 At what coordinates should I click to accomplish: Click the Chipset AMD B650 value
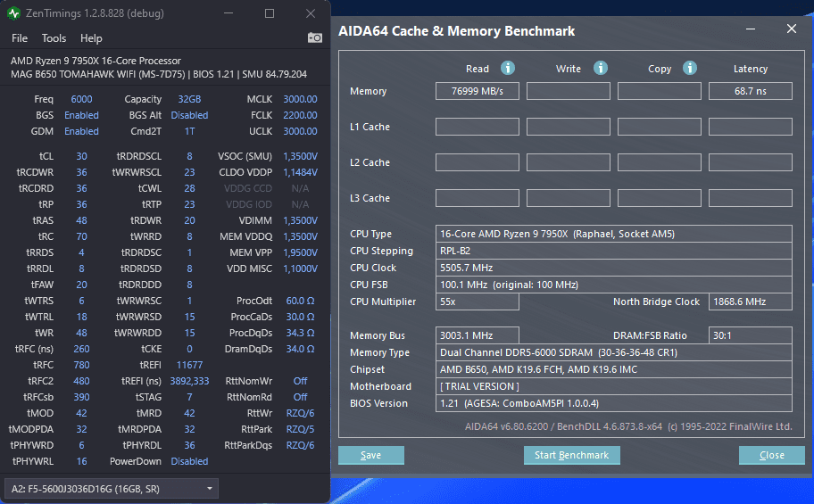[x=613, y=369]
